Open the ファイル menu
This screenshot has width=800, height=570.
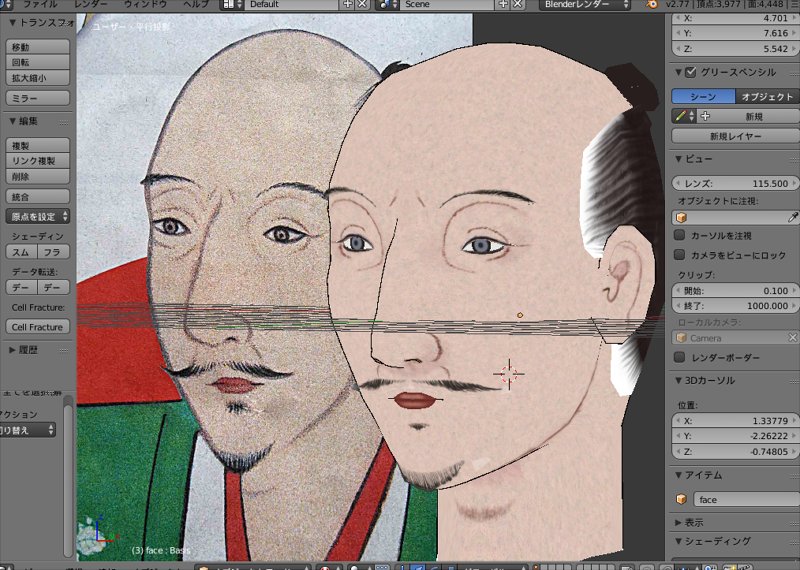tap(40, 5)
